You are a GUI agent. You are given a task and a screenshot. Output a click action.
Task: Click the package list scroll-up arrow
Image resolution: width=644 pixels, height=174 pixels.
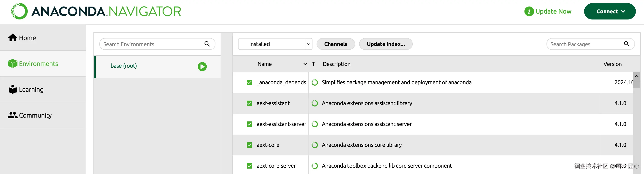coord(637,76)
